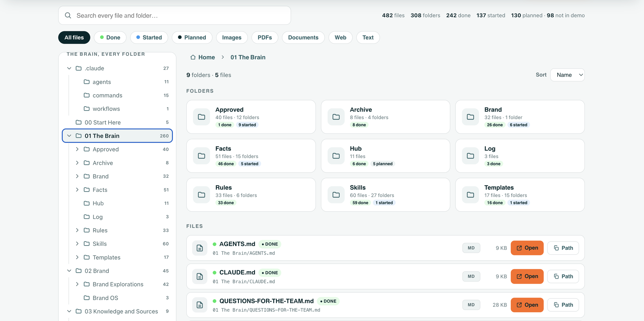Screen dimensions: 644x321
Task: Click the path text '01 The Brain/CLAUDE.md'
Action: coord(244,282)
